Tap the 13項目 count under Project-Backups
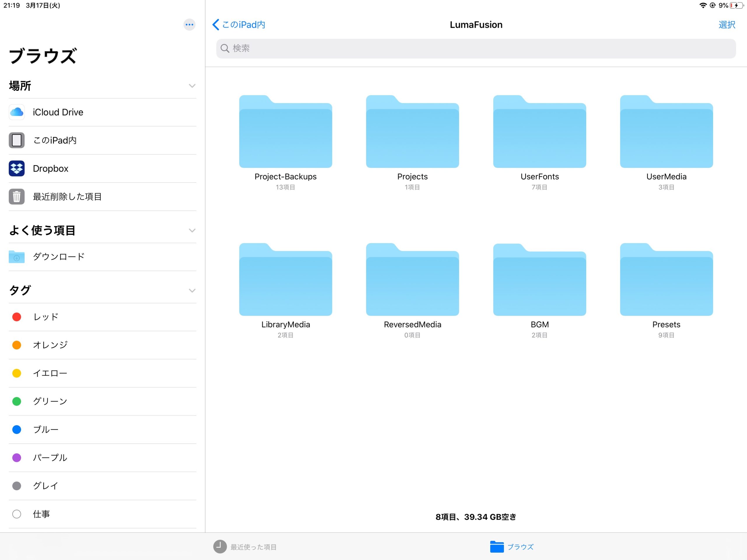Image resolution: width=747 pixels, height=560 pixels. tap(285, 187)
